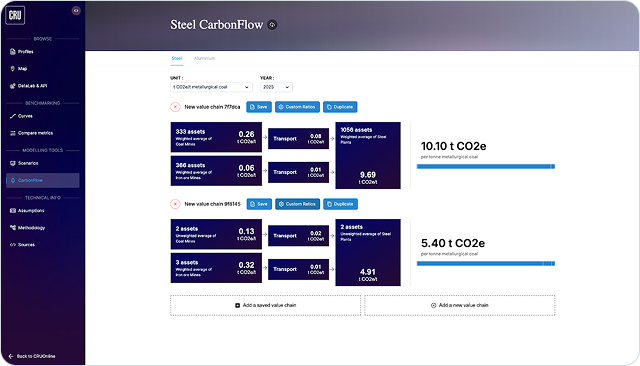Click the icon next to Steel CarbonFlow title
640x366 pixels.
[272, 25]
